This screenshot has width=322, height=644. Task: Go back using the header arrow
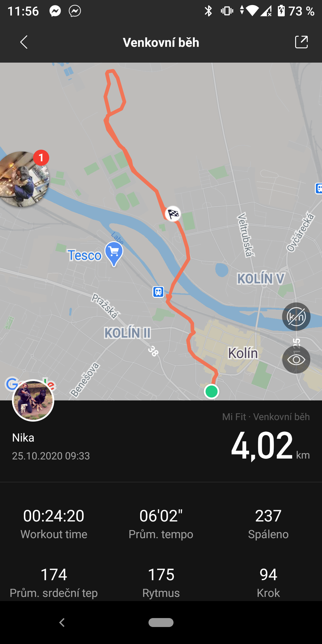point(24,42)
